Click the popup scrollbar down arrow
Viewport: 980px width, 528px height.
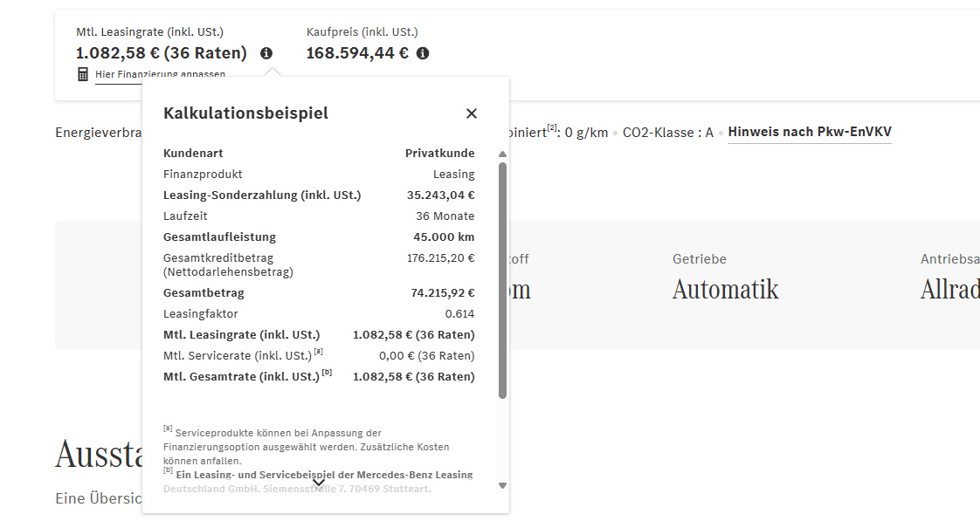(502, 485)
